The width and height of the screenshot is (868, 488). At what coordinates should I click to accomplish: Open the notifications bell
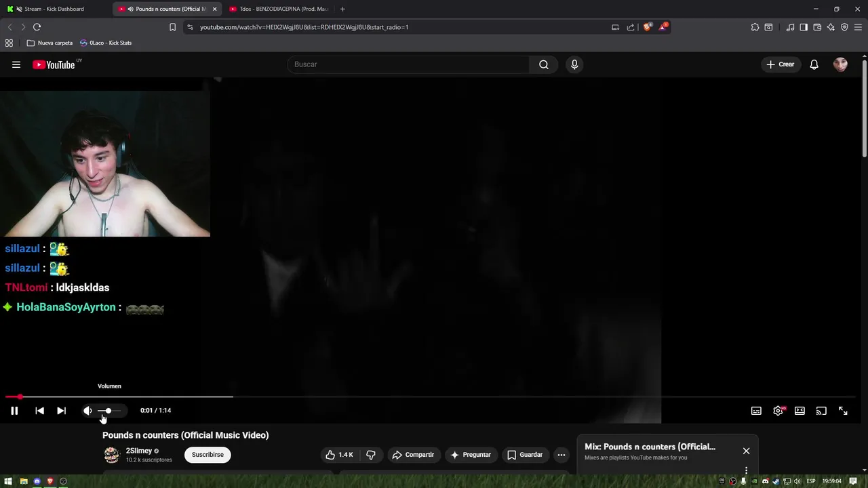pyautogui.click(x=814, y=64)
